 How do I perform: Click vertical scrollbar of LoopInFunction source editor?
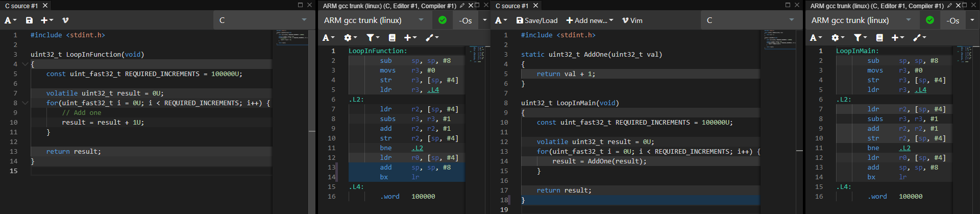(312, 122)
